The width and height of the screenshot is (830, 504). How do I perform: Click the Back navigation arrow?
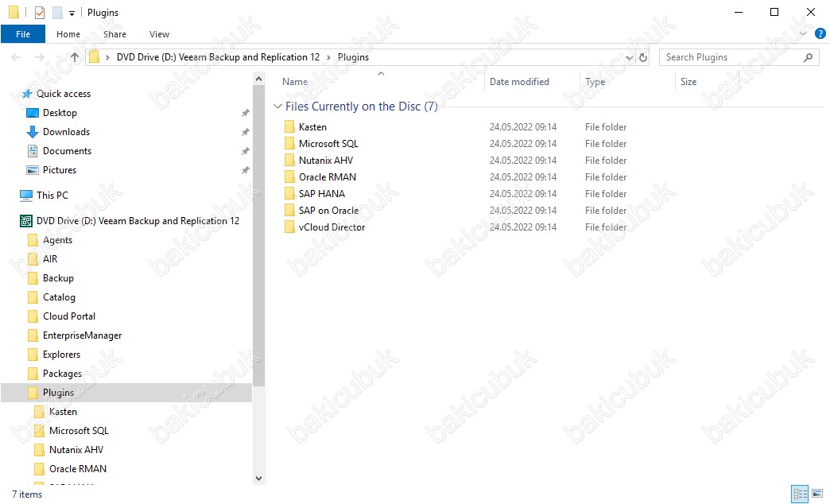point(16,57)
